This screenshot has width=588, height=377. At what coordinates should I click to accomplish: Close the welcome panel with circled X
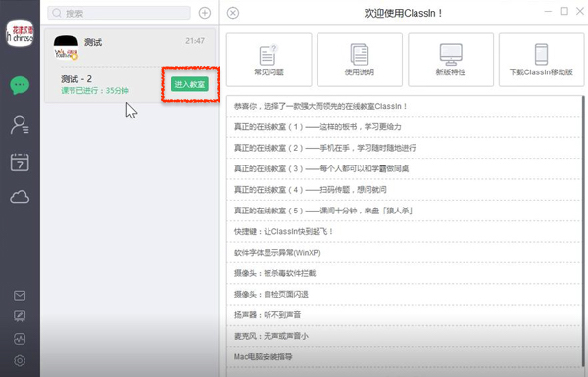pyautogui.click(x=233, y=13)
